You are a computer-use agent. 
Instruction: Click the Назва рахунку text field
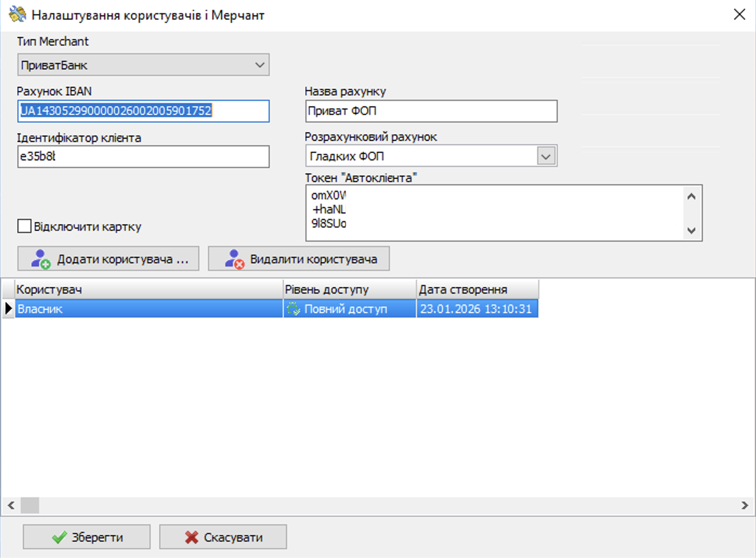tap(431, 111)
